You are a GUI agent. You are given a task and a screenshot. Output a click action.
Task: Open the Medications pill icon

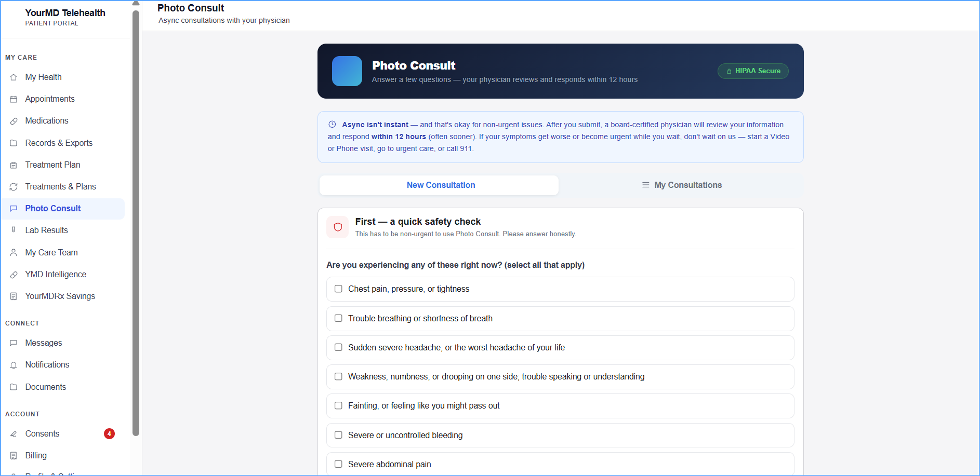pyautogui.click(x=14, y=121)
